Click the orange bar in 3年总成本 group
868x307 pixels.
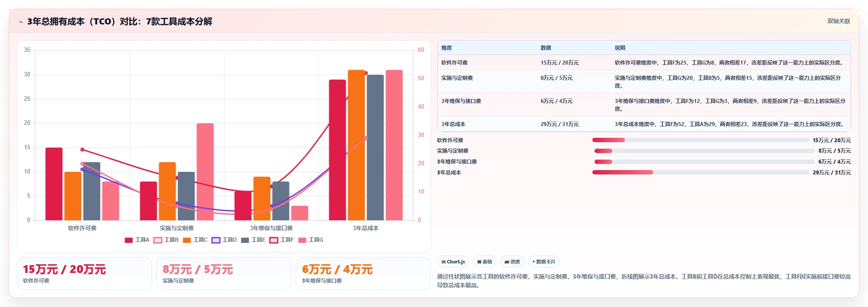356,145
